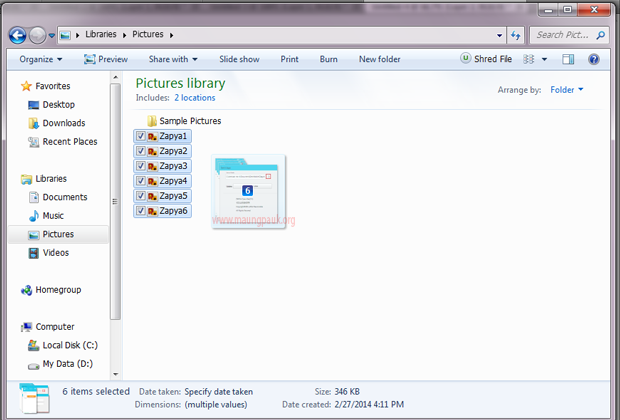Uncheck the Zapya5 checkbox
The height and width of the screenshot is (420, 620).
(x=140, y=196)
